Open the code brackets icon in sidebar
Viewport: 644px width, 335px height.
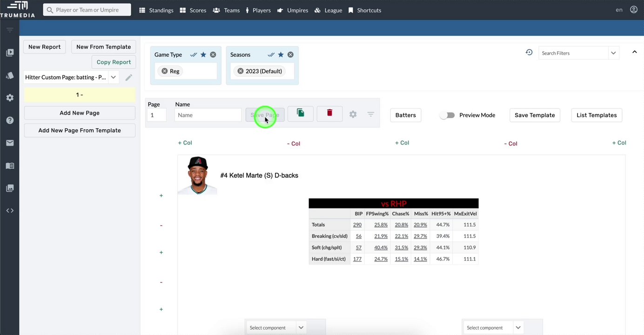click(10, 210)
